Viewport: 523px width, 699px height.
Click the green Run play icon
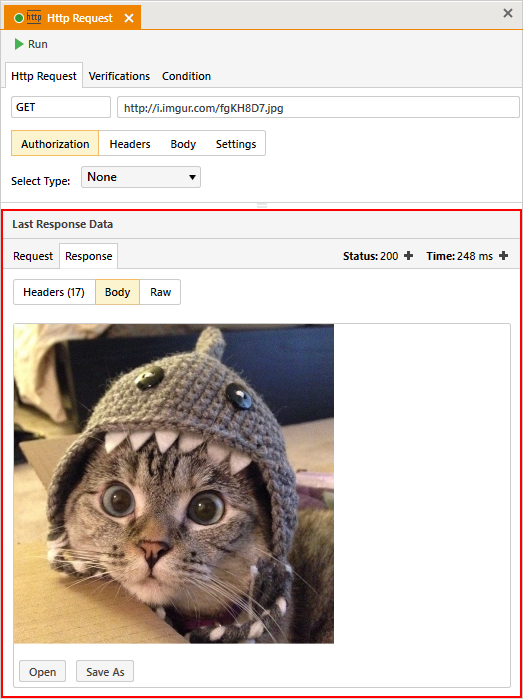(x=19, y=44)
